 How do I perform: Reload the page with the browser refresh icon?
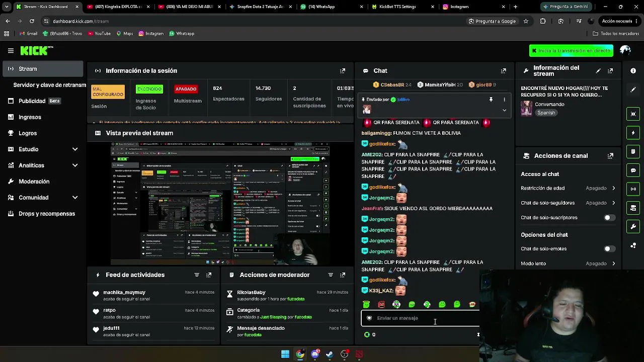pos(32,21)
